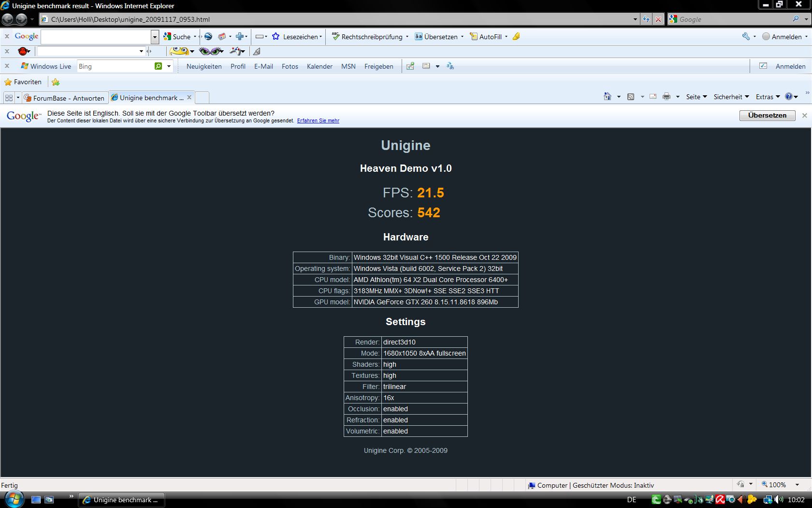The image size is (812, 508).
Task: Click Anmelden in the Windows Live toolbar
Action: pyautogui.click(x=790, y=66)
